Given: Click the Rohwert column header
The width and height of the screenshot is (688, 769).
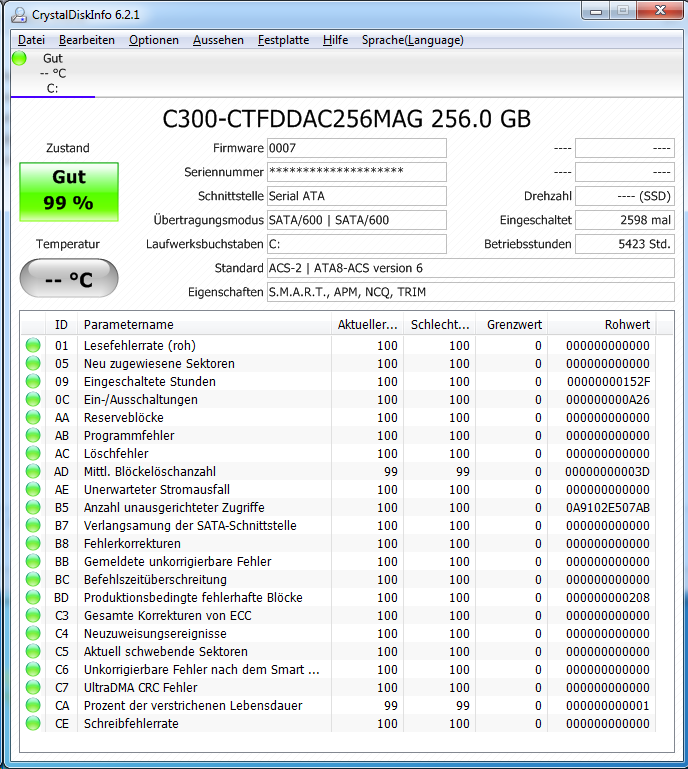Looking at the screenshot, I should (602, 325).
